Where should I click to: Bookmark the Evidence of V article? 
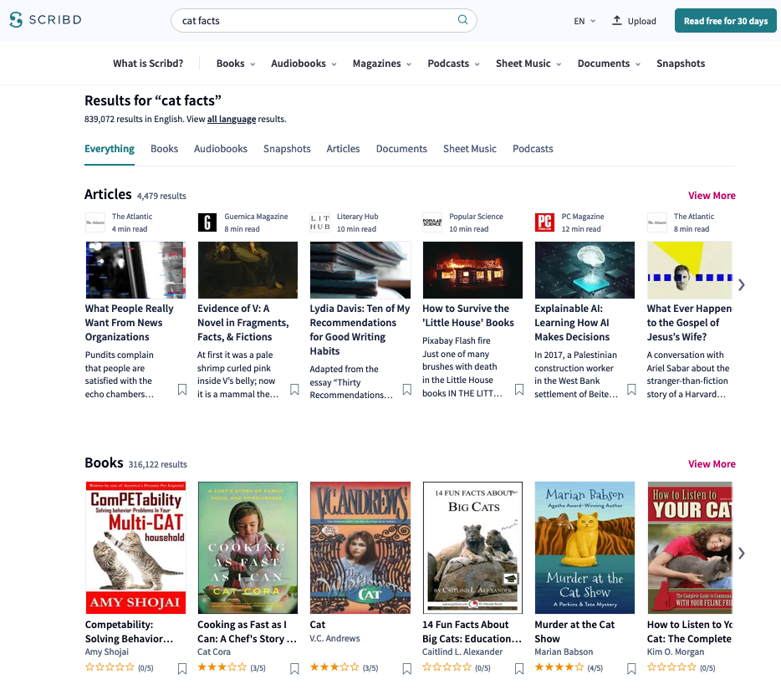(295, 390)
